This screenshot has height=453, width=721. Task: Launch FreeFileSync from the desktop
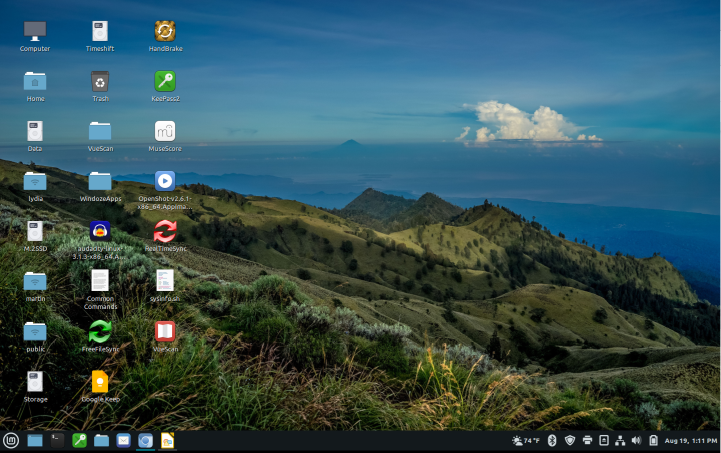tap(100, 332)
